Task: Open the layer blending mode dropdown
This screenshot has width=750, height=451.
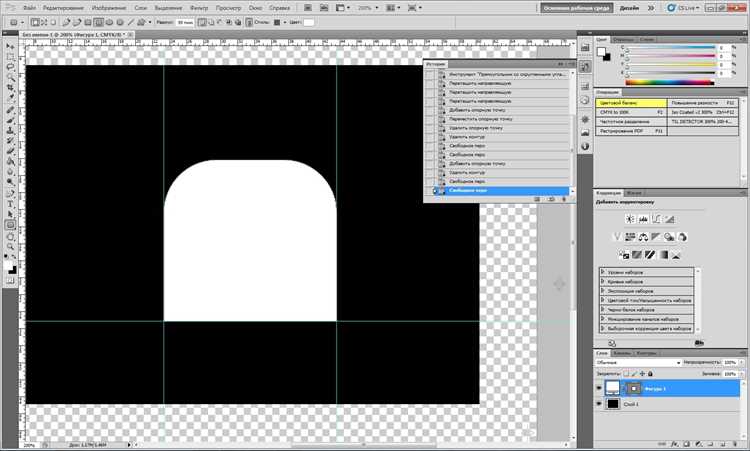Action: (x=638, y=363)
